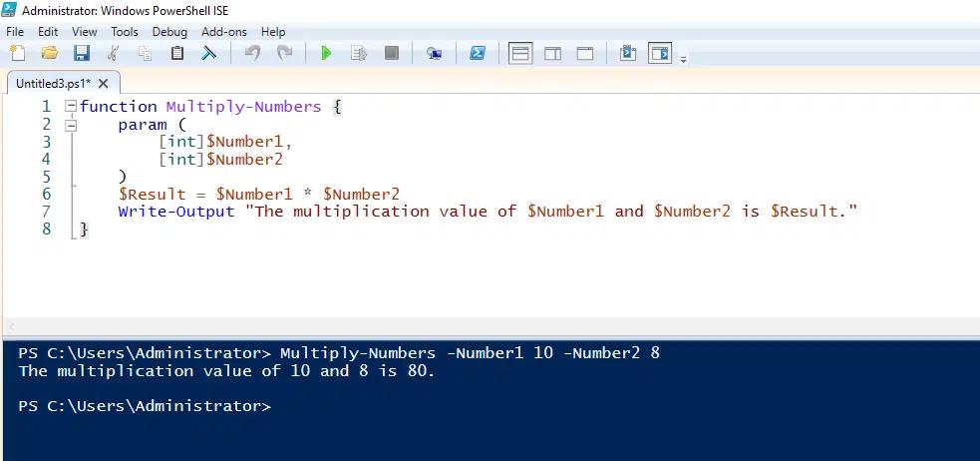Cut selection with scissors icon
Image resolution: width=980 pixels, height=461 pixels.
point(113,53)
